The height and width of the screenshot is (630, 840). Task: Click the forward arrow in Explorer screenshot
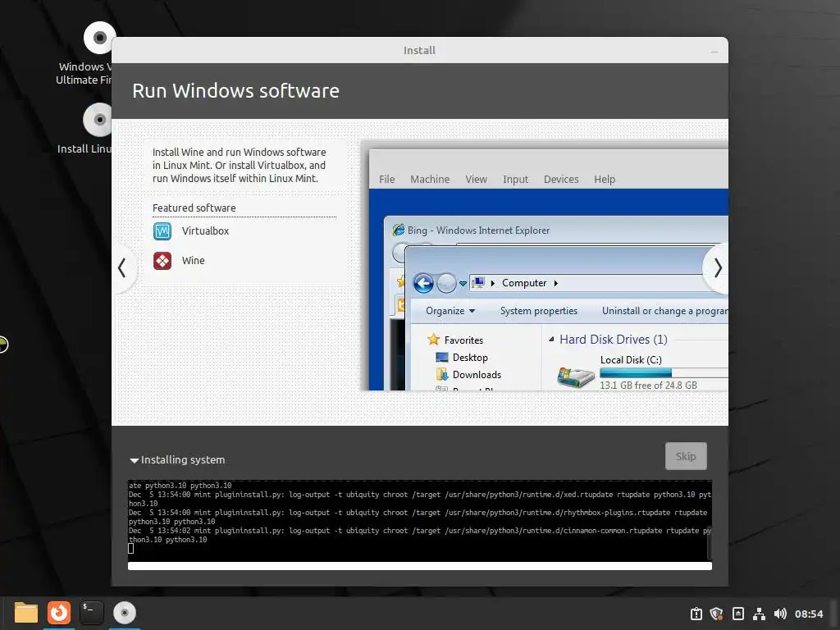coord(445,283)
